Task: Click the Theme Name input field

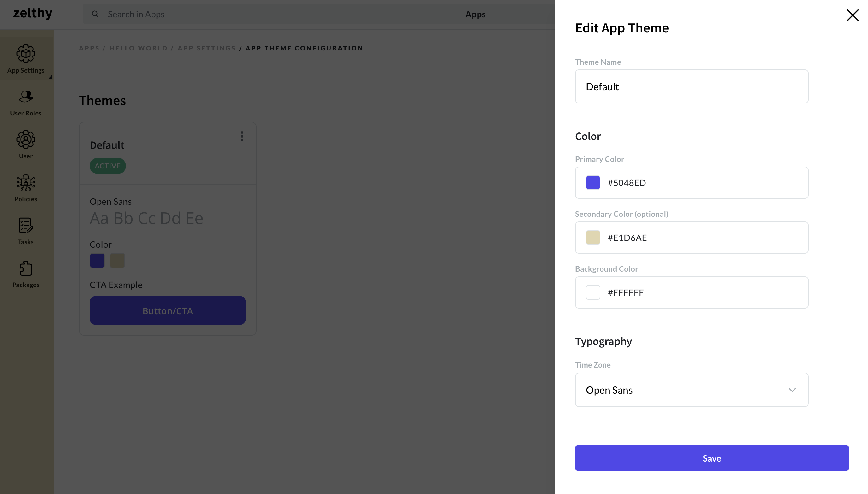Action: point(692,86)
